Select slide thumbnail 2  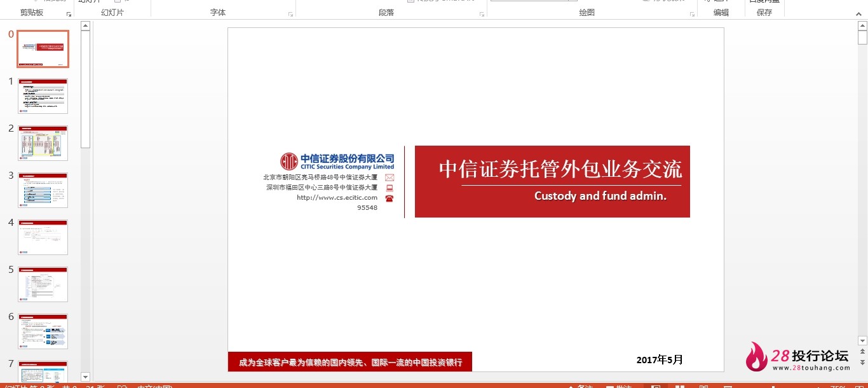click(x=43, y=143)
